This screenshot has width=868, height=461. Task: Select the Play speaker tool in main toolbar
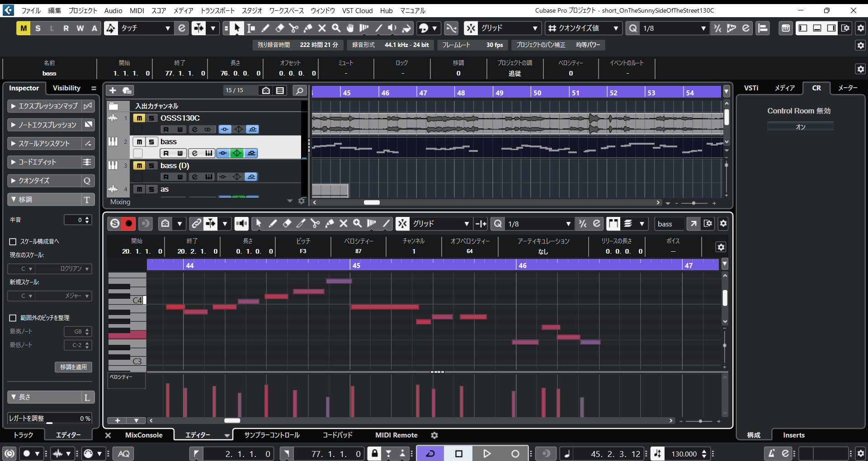(x=392, y=28)
